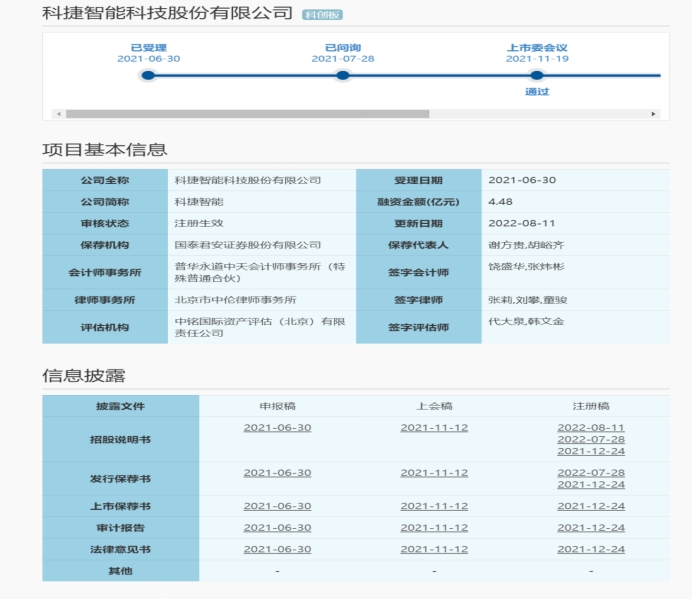Click the 受理日期 value 2021-06-30 in table
This screenshot has height=600, width=692.
click(x=522, y=180)
